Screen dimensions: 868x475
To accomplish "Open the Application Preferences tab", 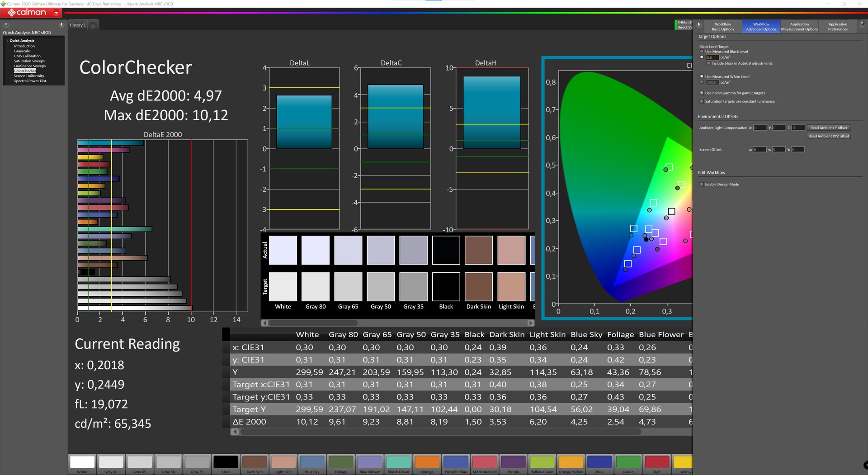I will [837, 27].
